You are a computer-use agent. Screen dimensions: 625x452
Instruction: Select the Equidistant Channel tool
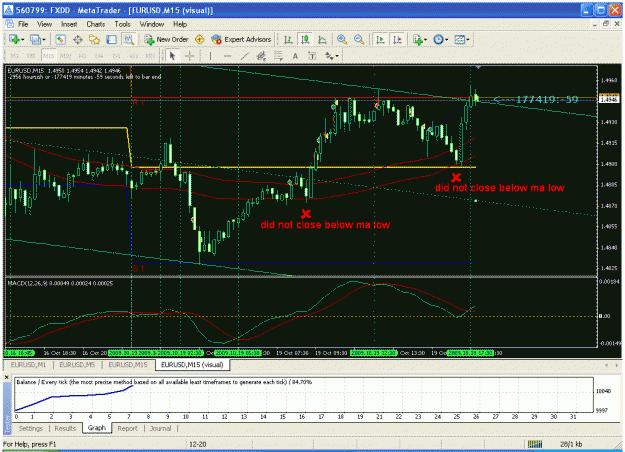point(261,56)
